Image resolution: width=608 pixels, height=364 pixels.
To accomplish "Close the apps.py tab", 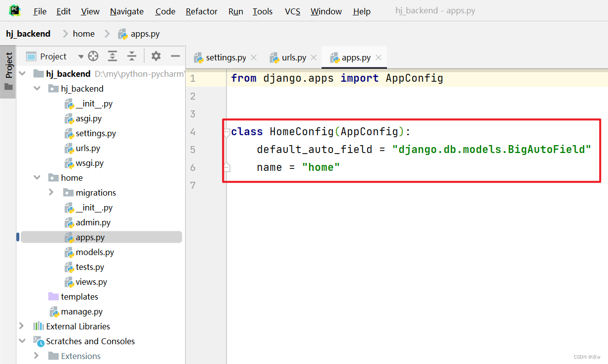I will [379, 57].
